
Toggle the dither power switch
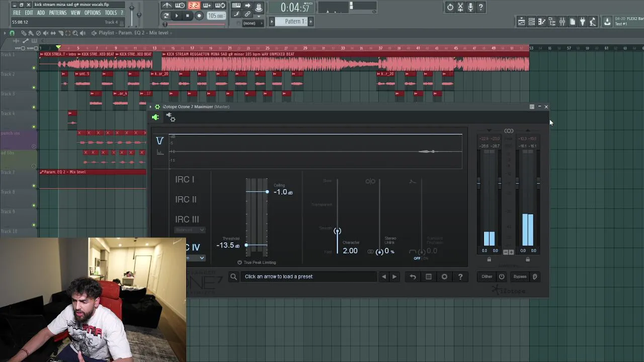pos(502,277)
